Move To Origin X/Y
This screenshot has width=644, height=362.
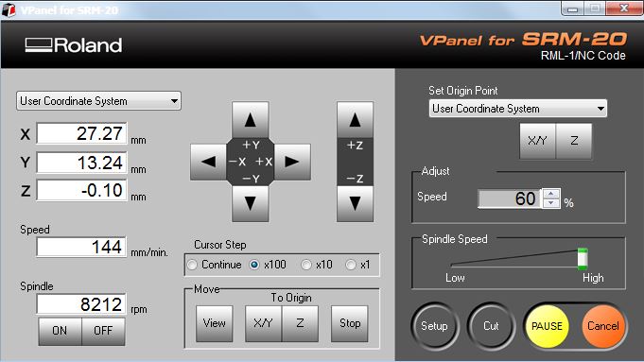pyautogui.click(x=263, y=323)
